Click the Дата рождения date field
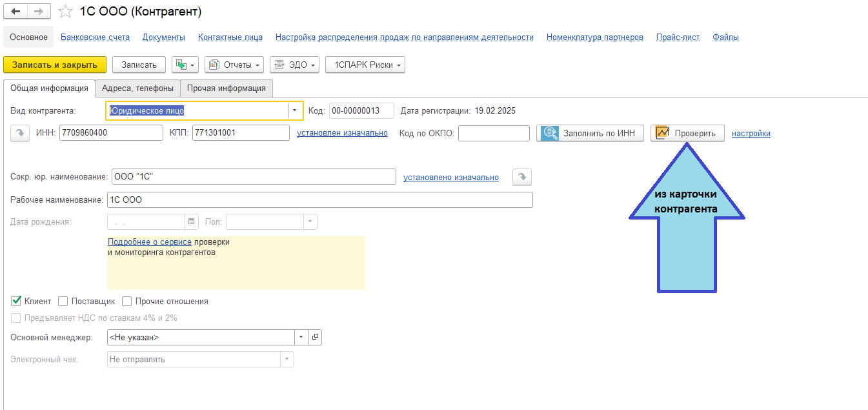This screenshot has width=868, height=410. pyautogui.click(x=146, y=221)
